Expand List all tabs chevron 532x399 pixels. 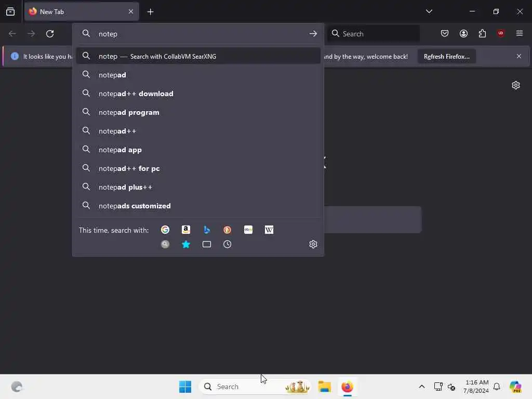429,11
